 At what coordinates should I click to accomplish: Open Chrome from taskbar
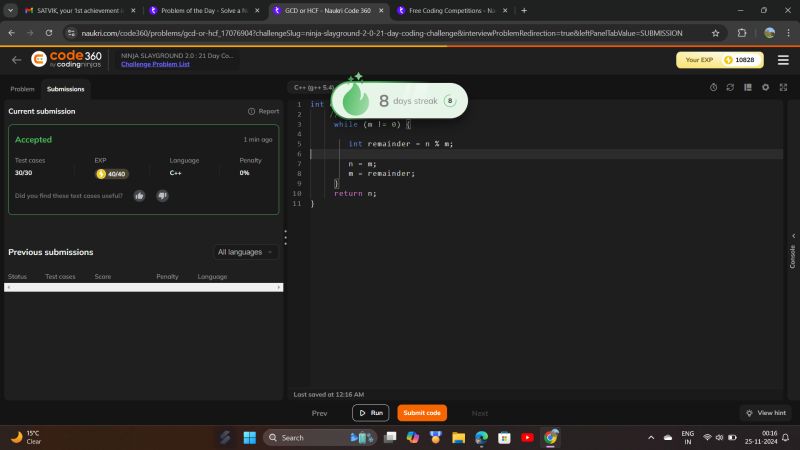coord(550,437)
